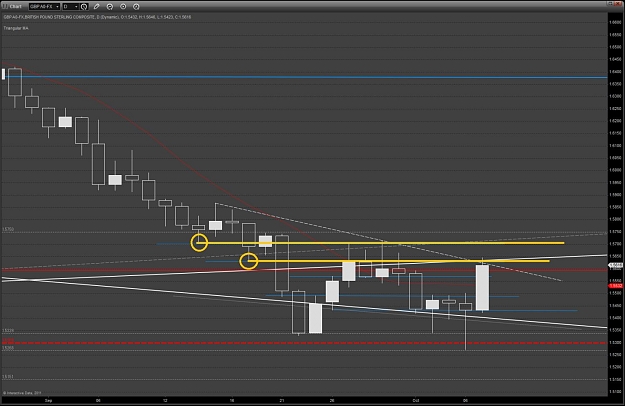
Task: Select the Triangular MA indicator label
Action: tap(16, 28)
